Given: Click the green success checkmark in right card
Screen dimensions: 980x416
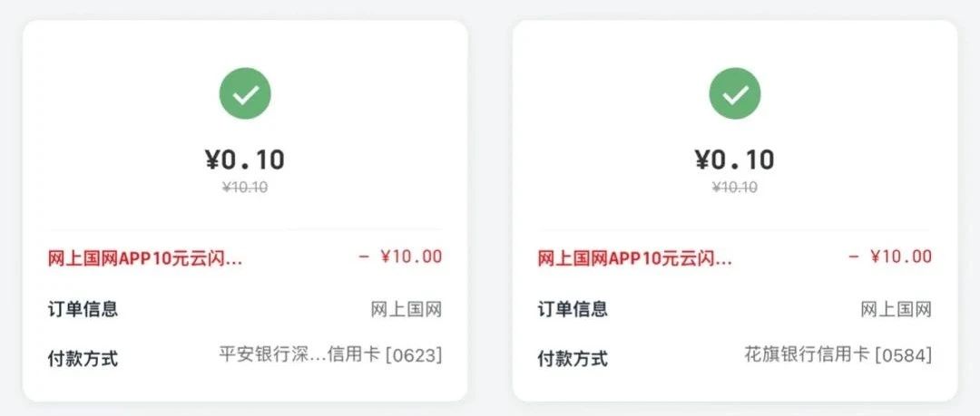Looking at the screenshot, I should tap(735, 93).
